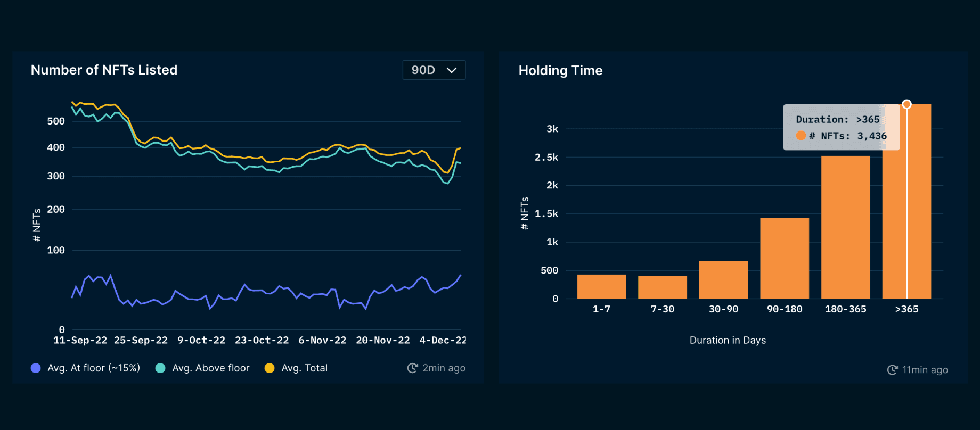This screenshot has height=430, width=980.
Task: Click the 7-30 days orange bar
Action: point(662,287)
